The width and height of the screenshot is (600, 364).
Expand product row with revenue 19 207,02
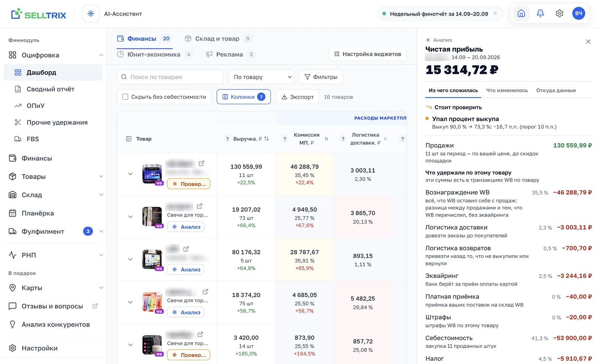(x=130, y=216)
